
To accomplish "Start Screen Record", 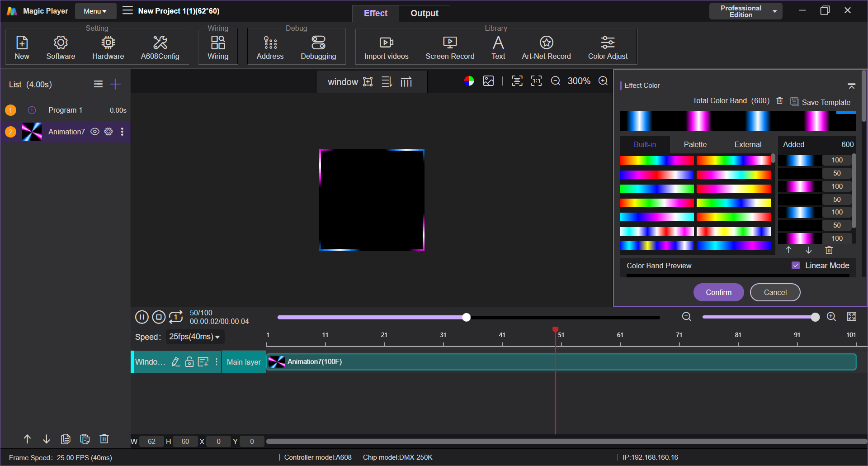I will tap(450, 47).
